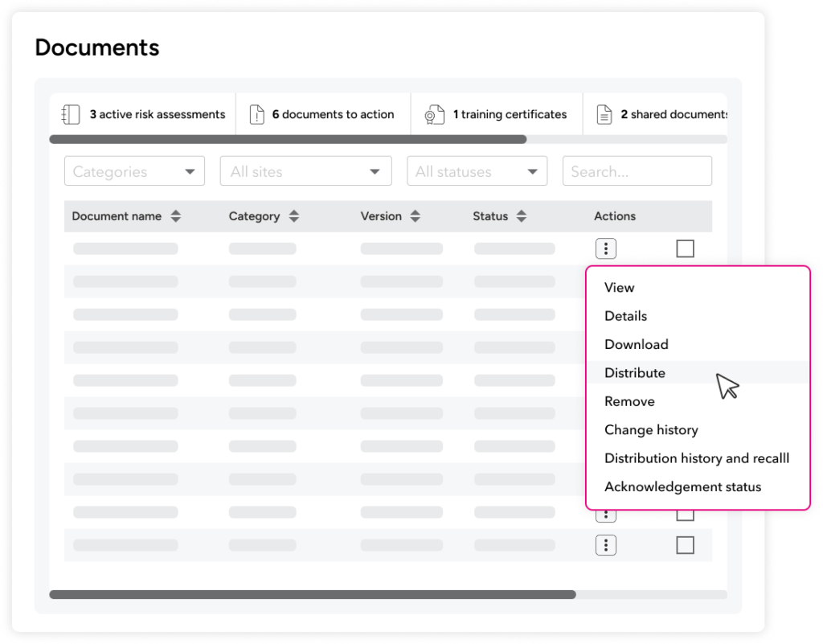Viewport: 823px width, 644px height.
Task: Tick the checkbox in the first row
Action: [x=685, y=248]
